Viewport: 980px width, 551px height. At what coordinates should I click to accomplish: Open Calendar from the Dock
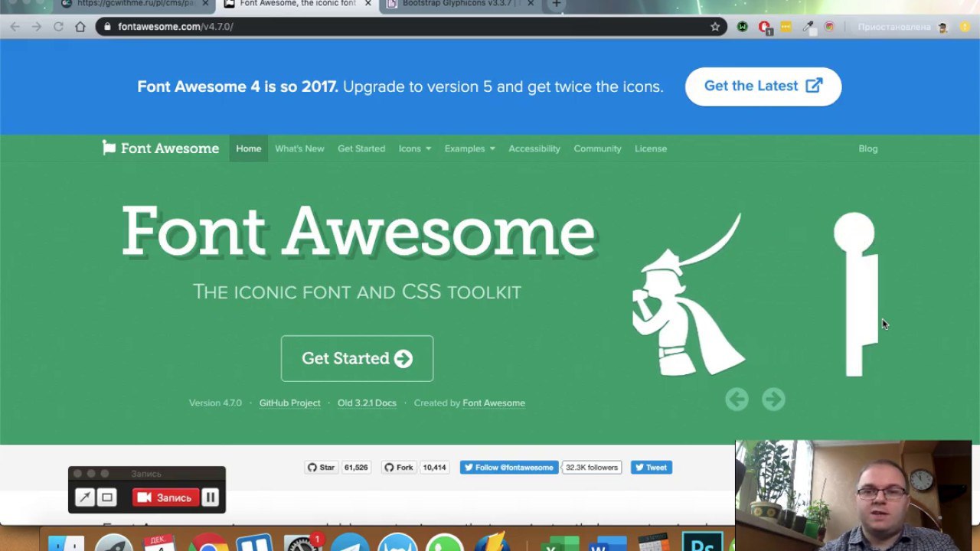(x=160, y=542)
